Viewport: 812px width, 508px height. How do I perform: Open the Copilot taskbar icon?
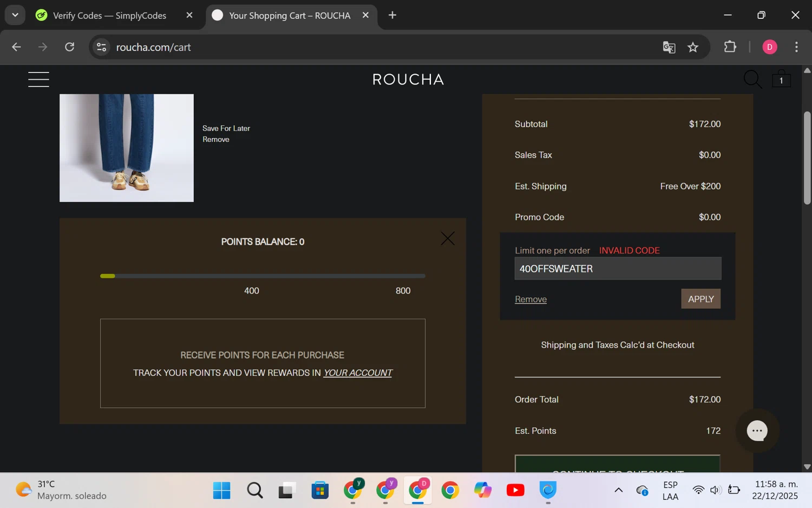coord(483,491)
